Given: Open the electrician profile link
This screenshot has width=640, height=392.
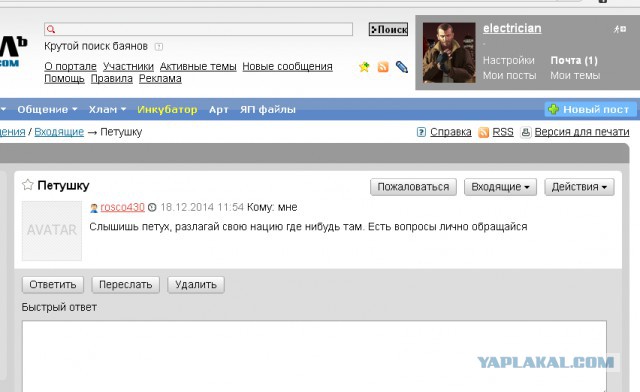Looking at the screenshot, I should click(x=512, y=28).
